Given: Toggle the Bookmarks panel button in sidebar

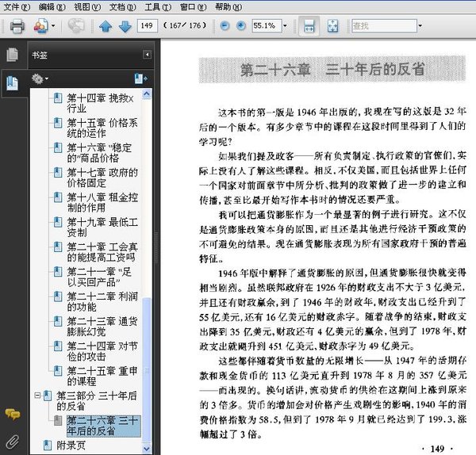Looking at the screenshot, I should click(x=12, y=82).
